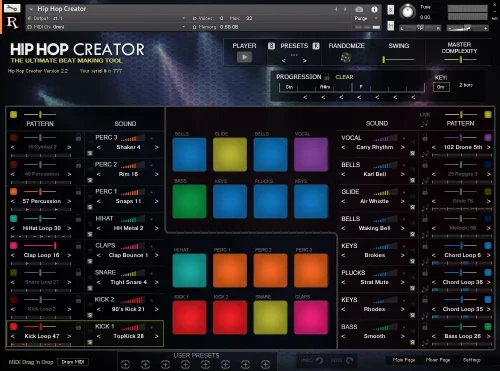Viewport: 500px width, 371px height.
Task: Click the Presets B button
Action: [271, 46]
